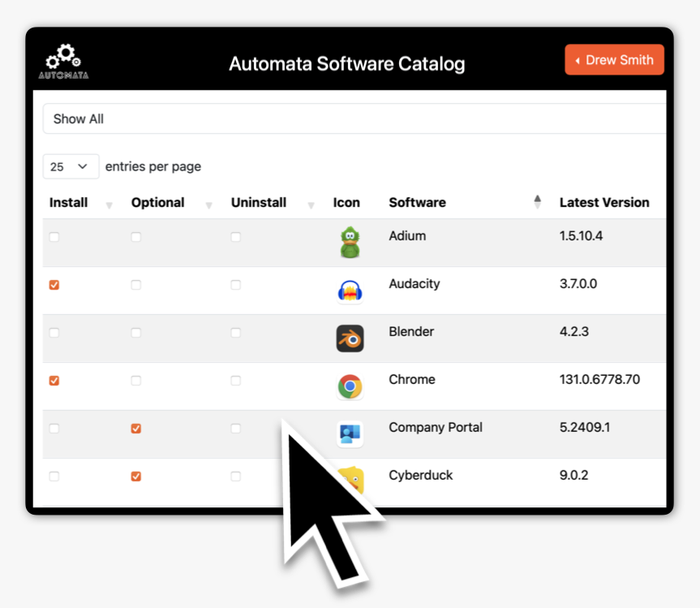The image size is (700, 608).
Task: Click Cyberduck version 9.0.2
Action: [574, 475]
